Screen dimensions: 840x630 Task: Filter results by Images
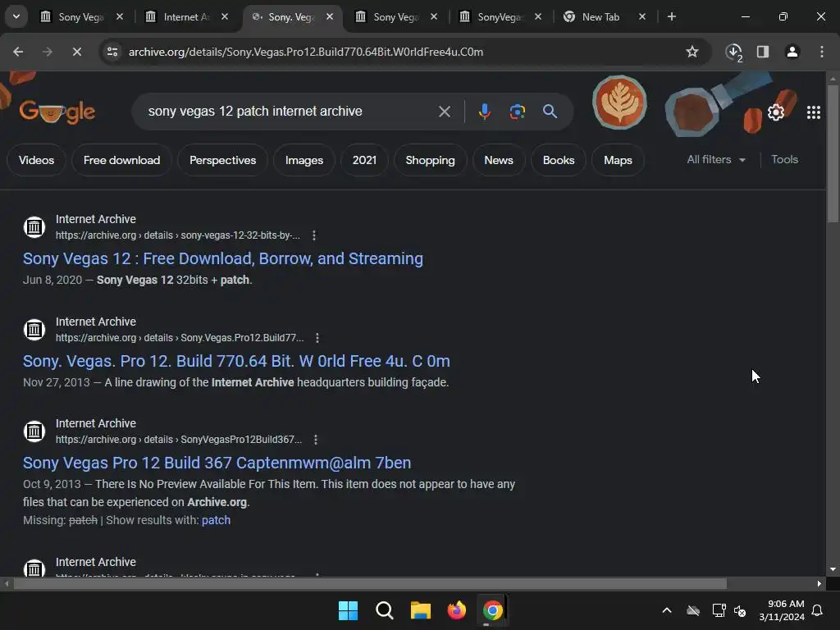tap(304, 160)
